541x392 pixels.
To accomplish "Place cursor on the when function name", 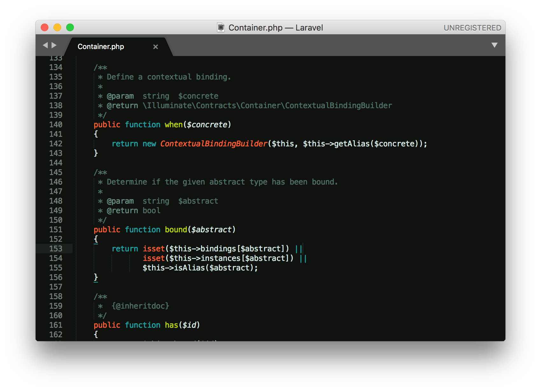I will (173, 124).
